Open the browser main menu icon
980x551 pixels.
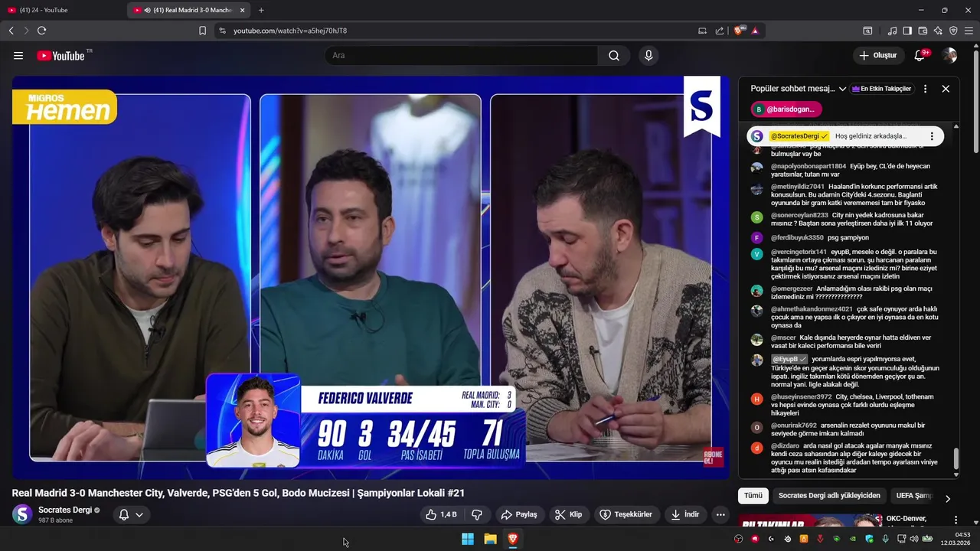[969, 31]
